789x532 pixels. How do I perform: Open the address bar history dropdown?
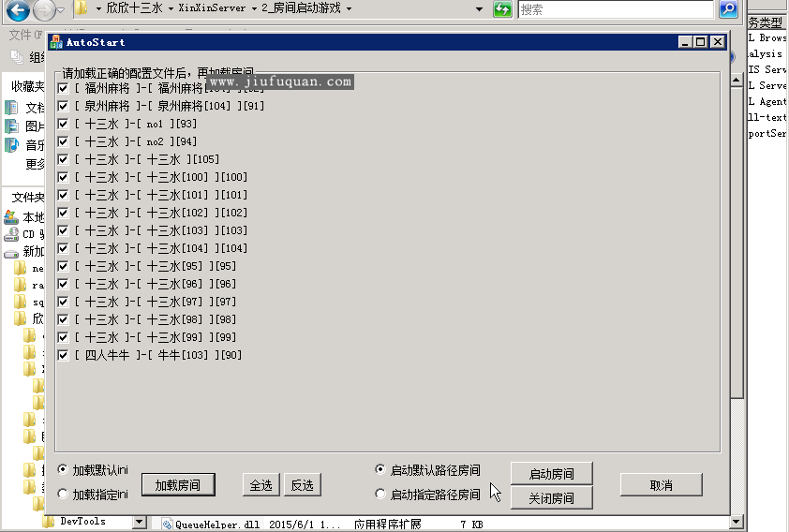click(479, 9)
